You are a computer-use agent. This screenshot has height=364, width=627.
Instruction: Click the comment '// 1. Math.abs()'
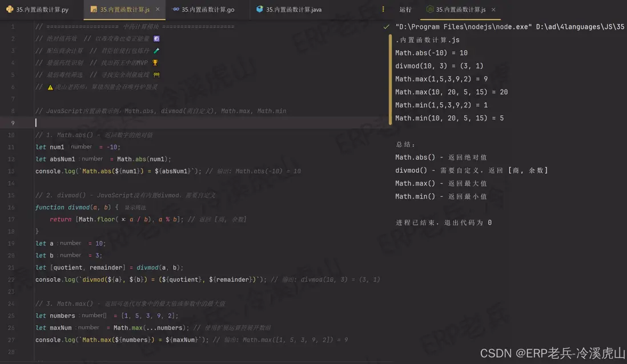[x=94, y=135]
